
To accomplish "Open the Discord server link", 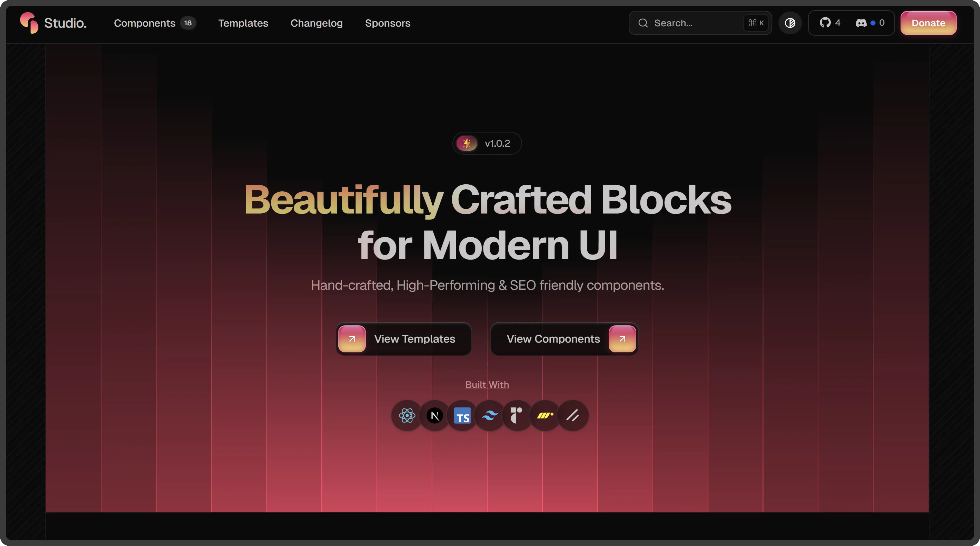I will tap(870, 23).
